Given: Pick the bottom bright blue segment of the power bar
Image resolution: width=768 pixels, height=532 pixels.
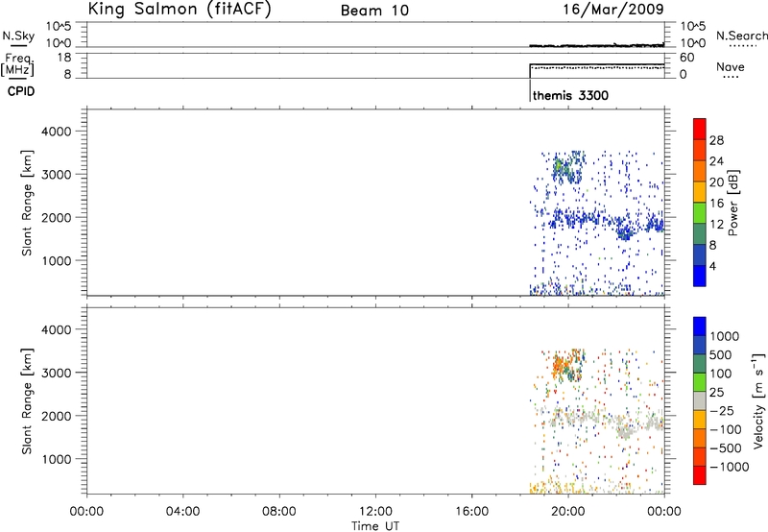Looking at the screenshot, I should point(700,276).
